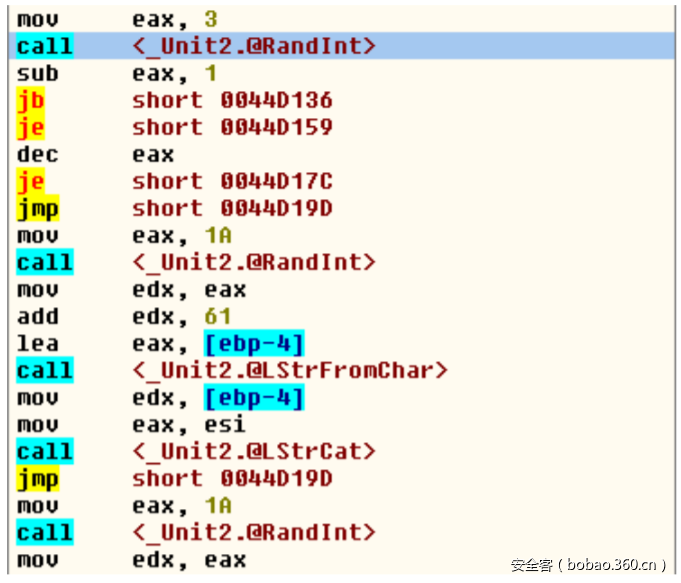Click the jb mnemonic highlighted in yellow
This screenshot has height=583, width=681.
pos(31,100)
